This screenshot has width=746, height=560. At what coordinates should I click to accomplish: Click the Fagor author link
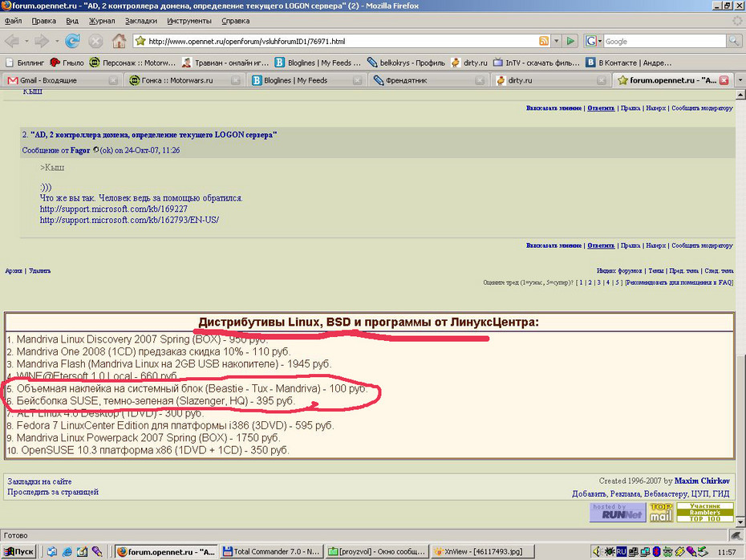click(80, 150)
